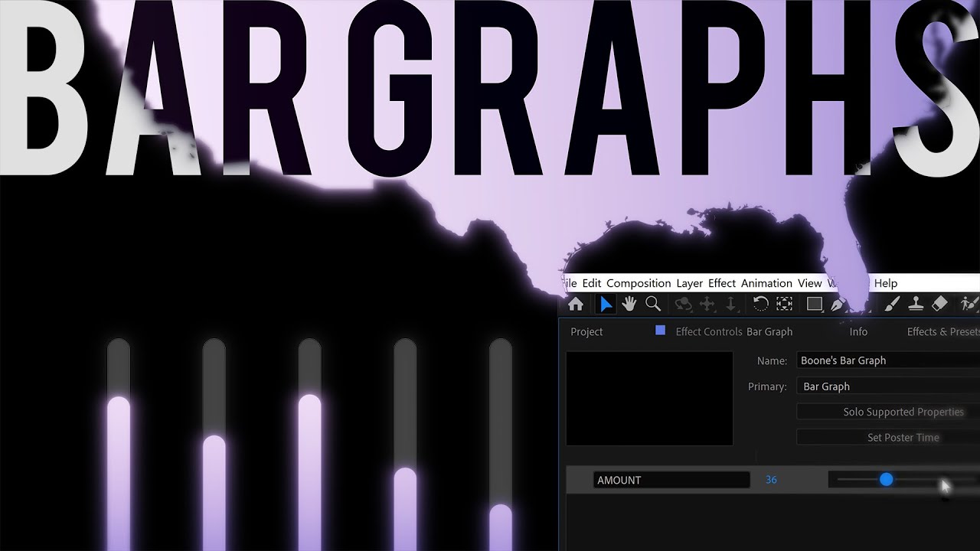Switch to the Effects & Presets tab
This screenshot has height=551, width=980.
click(x=943, y=331)
